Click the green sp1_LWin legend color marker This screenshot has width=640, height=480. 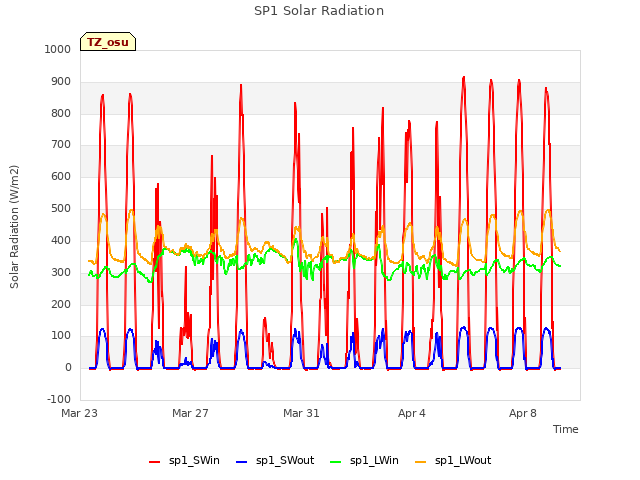click(336, 462)
